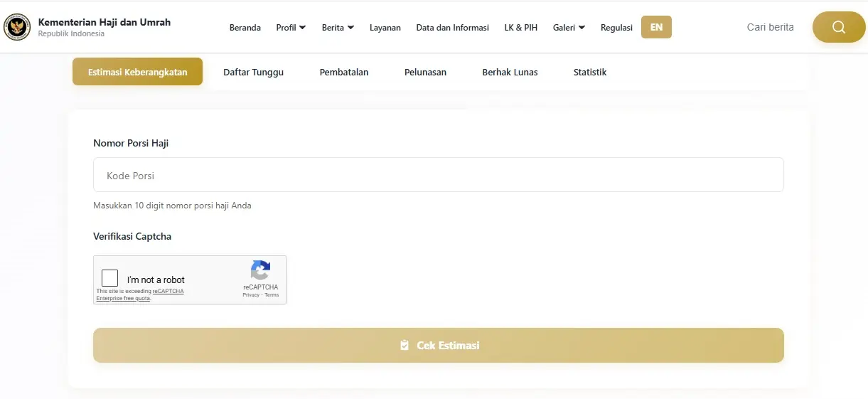
Task: Expand the Galeri dropdown menu
Action: pyautogui.click(x=569, y=28)
